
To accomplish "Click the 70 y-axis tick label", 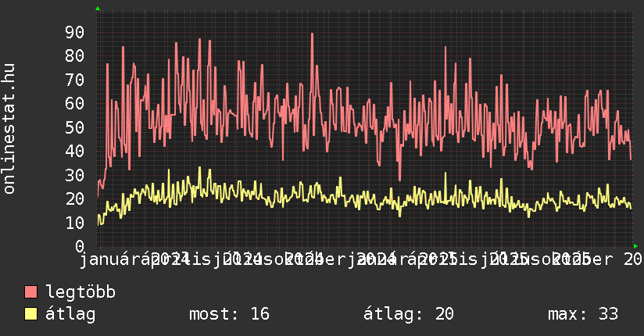I will [x=74, y=80].
